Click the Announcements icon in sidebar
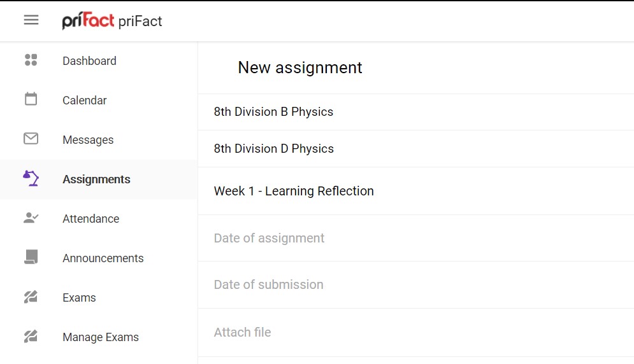The image size is (634, 364). point(31,257)
